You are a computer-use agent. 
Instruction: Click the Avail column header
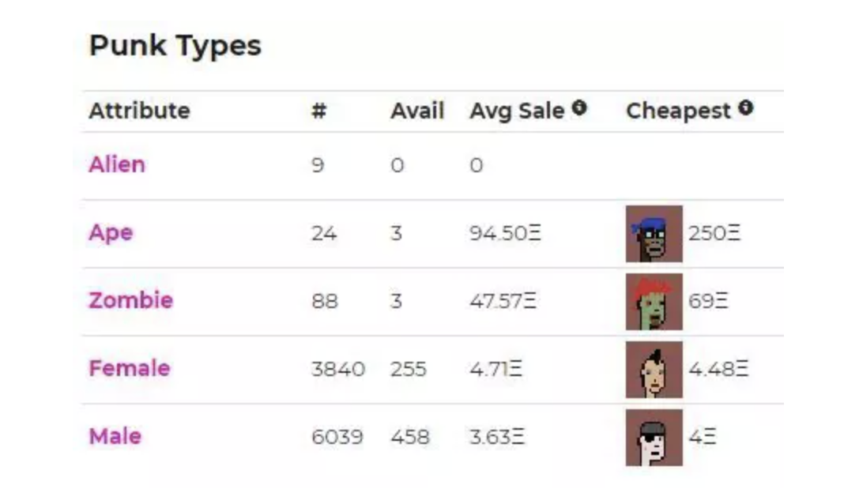(x=417, y=111)
